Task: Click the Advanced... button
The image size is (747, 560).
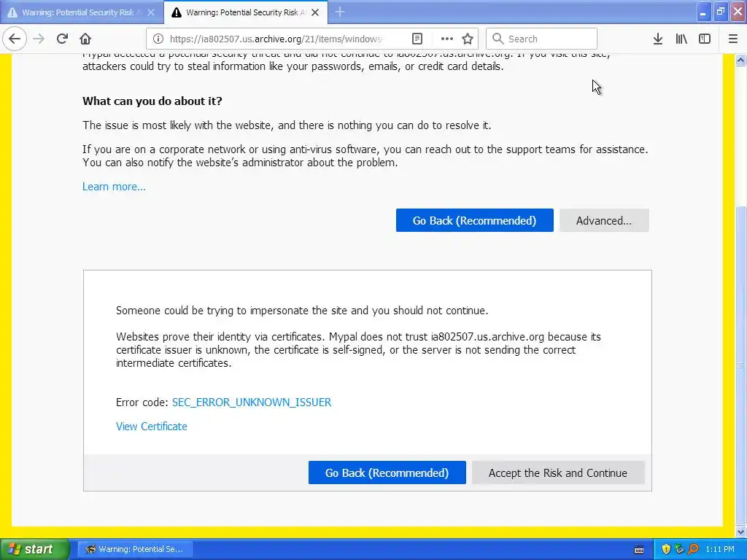Action: (x=604, y=220)
